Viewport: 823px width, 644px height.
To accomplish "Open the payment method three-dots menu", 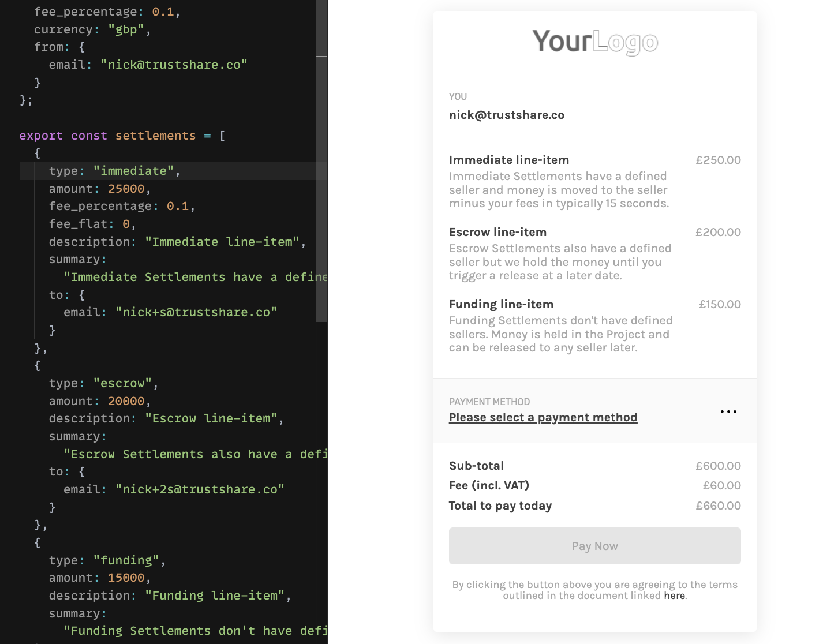I will [x=728, y=411].
